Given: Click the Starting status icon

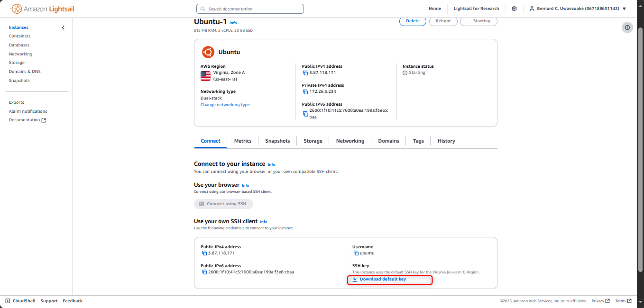Looking at the screenshot, I should coord(405,72).
